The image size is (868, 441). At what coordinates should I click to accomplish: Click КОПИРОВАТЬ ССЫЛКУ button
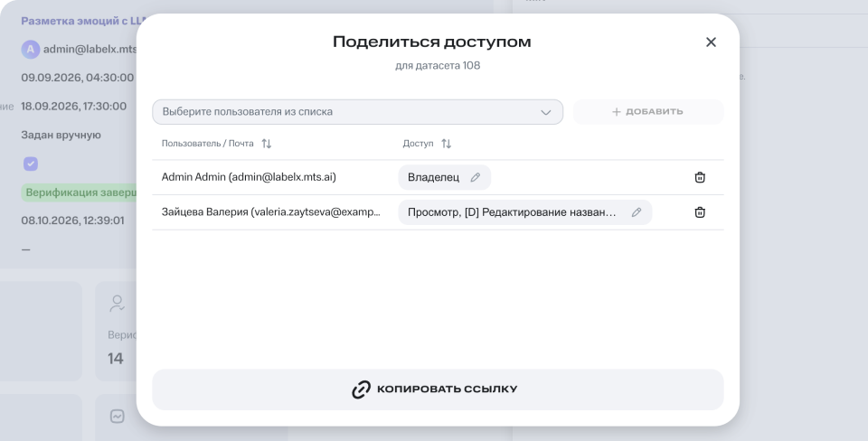click(438, 389)
